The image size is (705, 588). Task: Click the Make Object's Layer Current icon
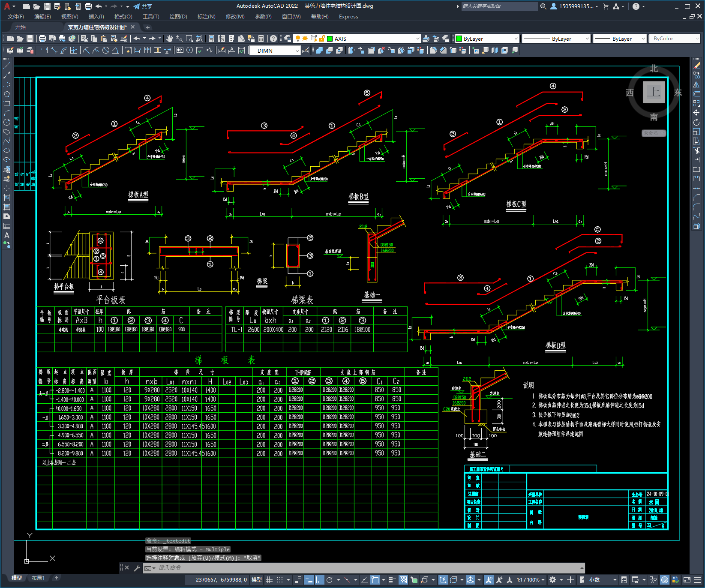coord(426,39)
